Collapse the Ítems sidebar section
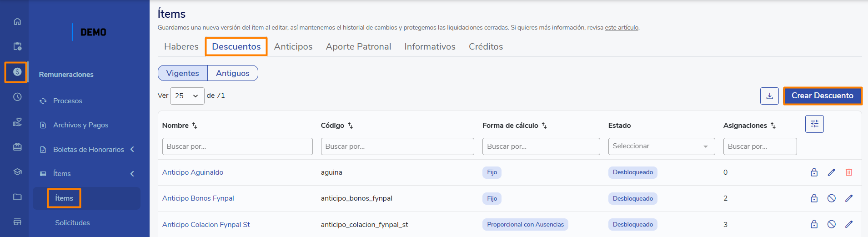This screenshot has height=237, width=868. (132, 174)
